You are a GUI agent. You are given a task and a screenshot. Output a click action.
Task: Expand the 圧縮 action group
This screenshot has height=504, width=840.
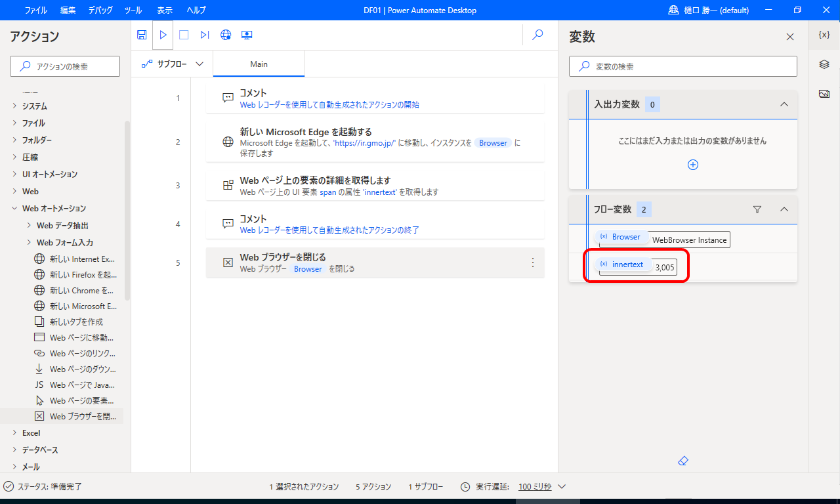pos(15,157)
